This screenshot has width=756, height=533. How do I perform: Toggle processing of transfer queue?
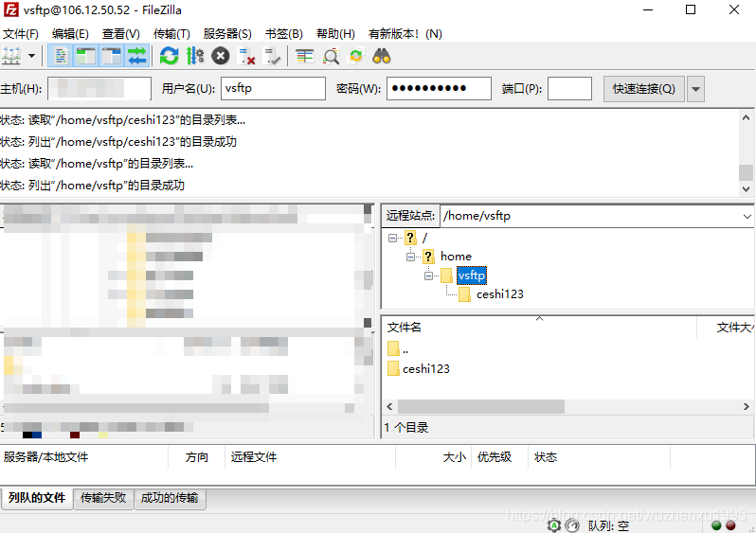(x=195, y=56)
